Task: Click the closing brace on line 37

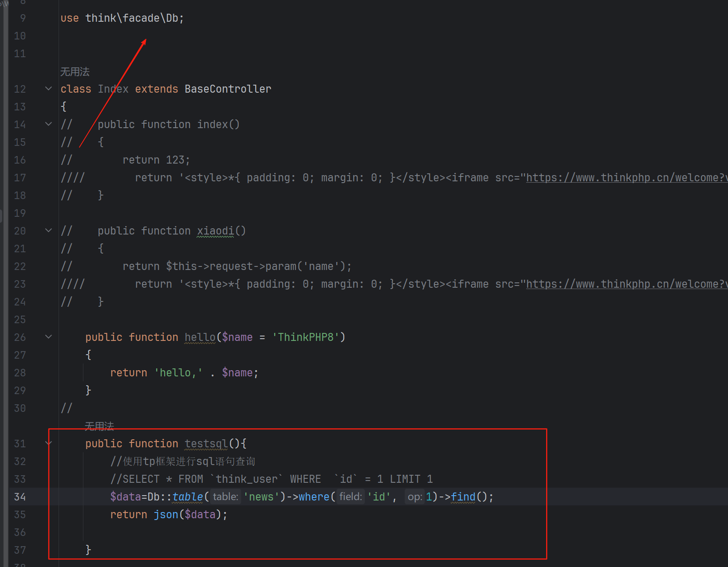Action: pos(88,550)
